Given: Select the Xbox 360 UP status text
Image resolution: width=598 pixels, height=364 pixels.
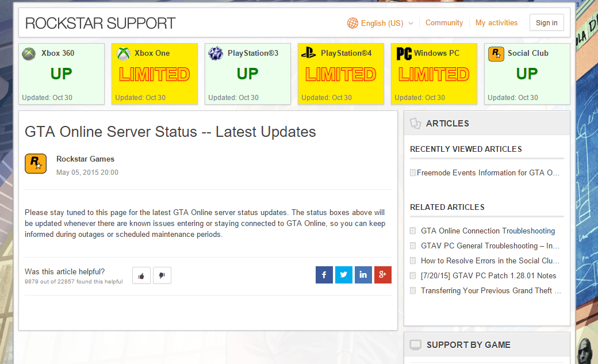Looking at the screenshot, I should tap(61, 74).
